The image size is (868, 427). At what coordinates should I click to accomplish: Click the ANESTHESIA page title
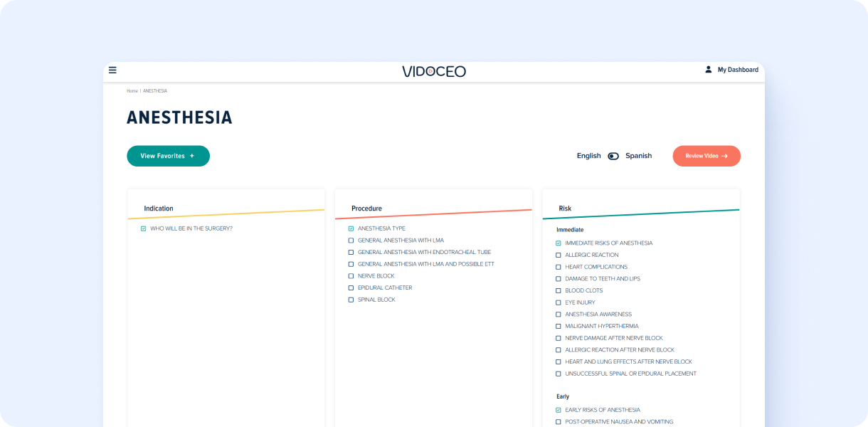pos(179,117)
